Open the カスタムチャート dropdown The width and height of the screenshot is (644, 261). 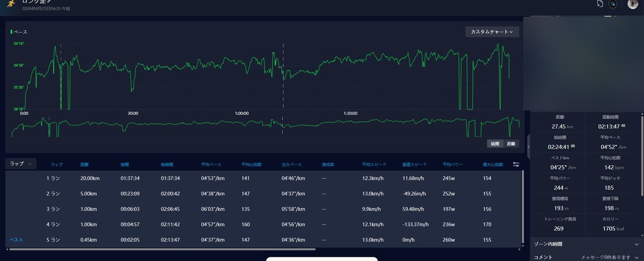coord(492,32)
